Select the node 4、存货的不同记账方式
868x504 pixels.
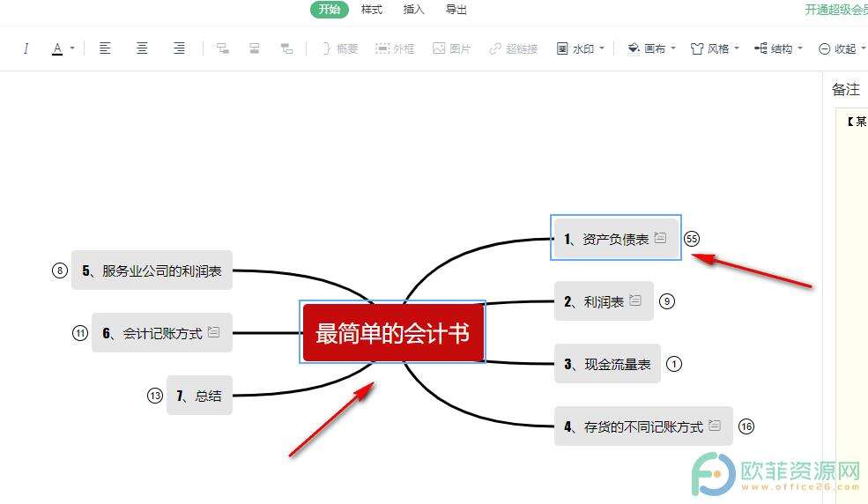click(643, 426)
